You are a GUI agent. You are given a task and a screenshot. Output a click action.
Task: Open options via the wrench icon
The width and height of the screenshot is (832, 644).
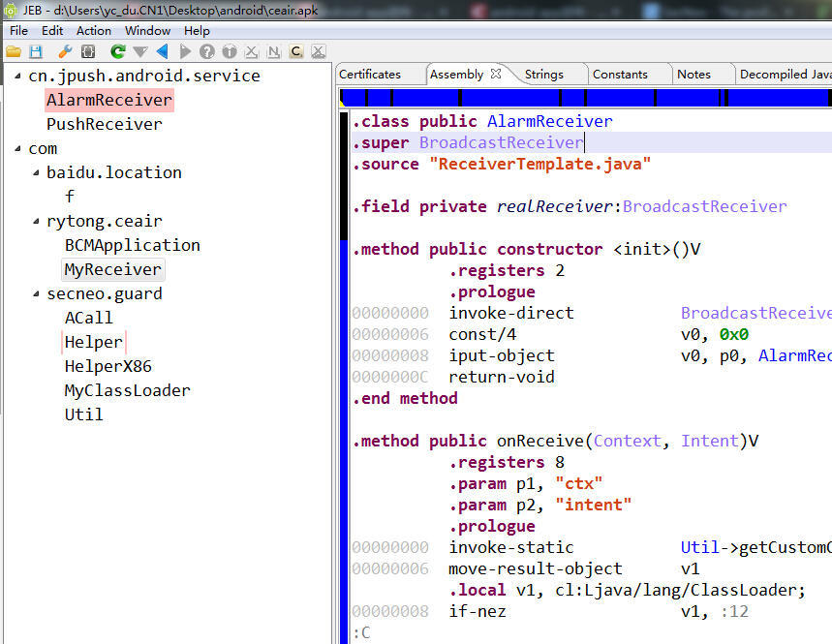65,51
